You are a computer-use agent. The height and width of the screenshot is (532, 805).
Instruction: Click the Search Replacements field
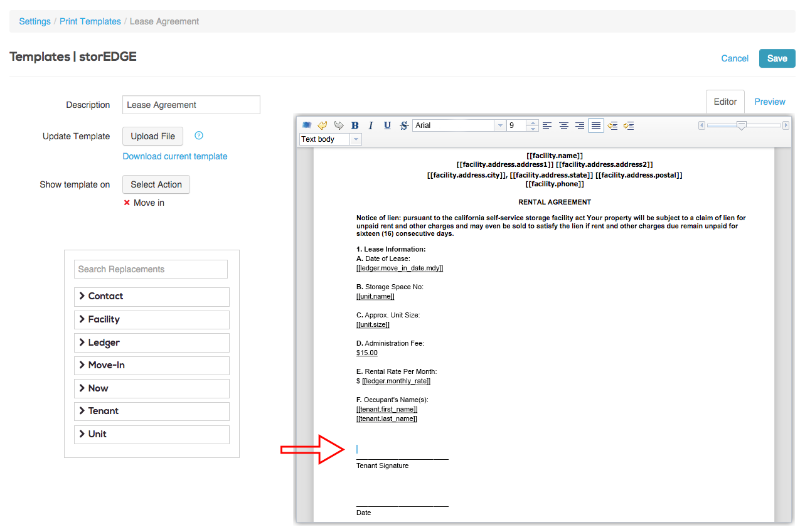[151, 269]
